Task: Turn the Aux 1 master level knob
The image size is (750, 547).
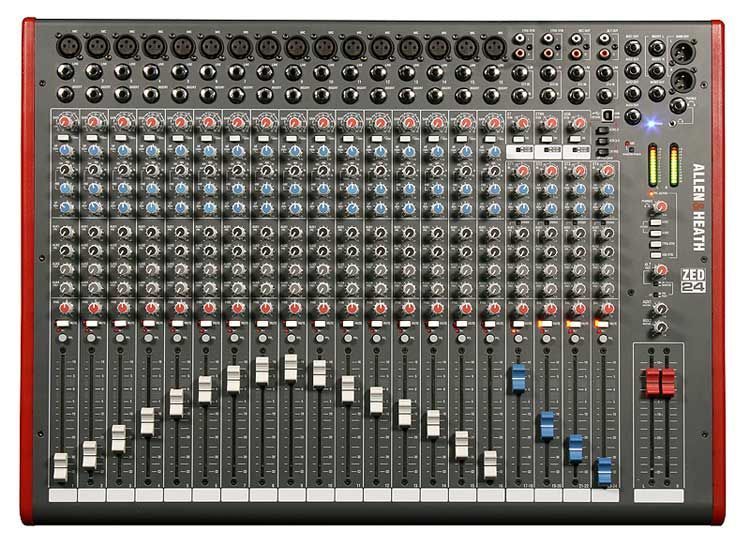Action: click(x=661, y=308)
